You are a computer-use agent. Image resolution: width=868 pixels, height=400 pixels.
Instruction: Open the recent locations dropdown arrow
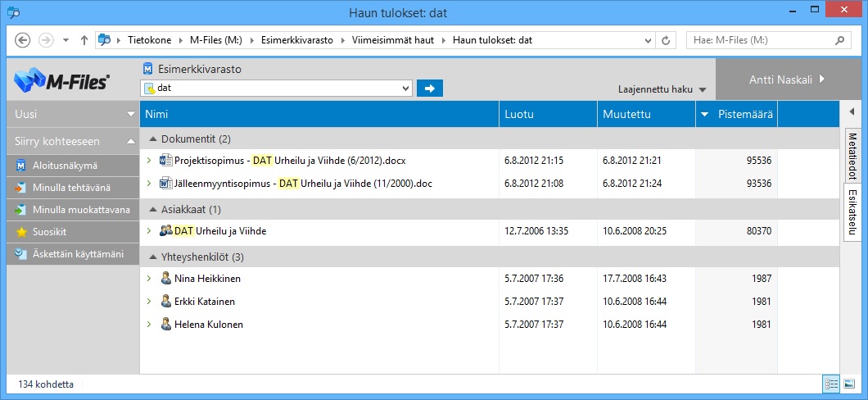(x=66, y=40)
